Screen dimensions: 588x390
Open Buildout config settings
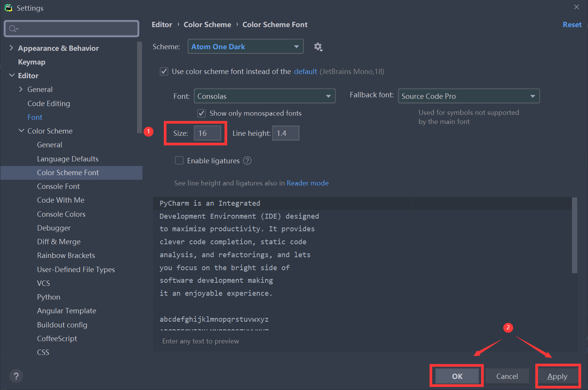(x=62, y=325)
